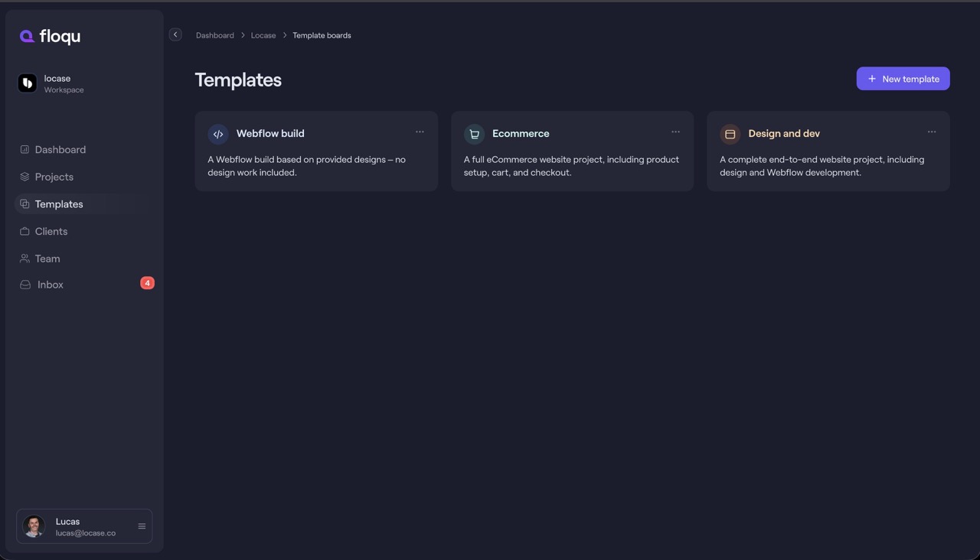Click the Webflow build description text
This screenshot has height=560, width=980.
tap(307, 166)
